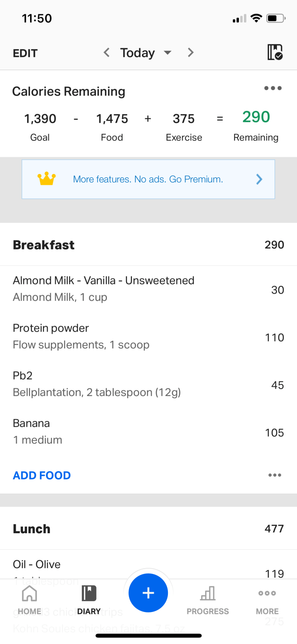Open Go Premium banner link
Screen dimensions: 297x644
point(148,179)
